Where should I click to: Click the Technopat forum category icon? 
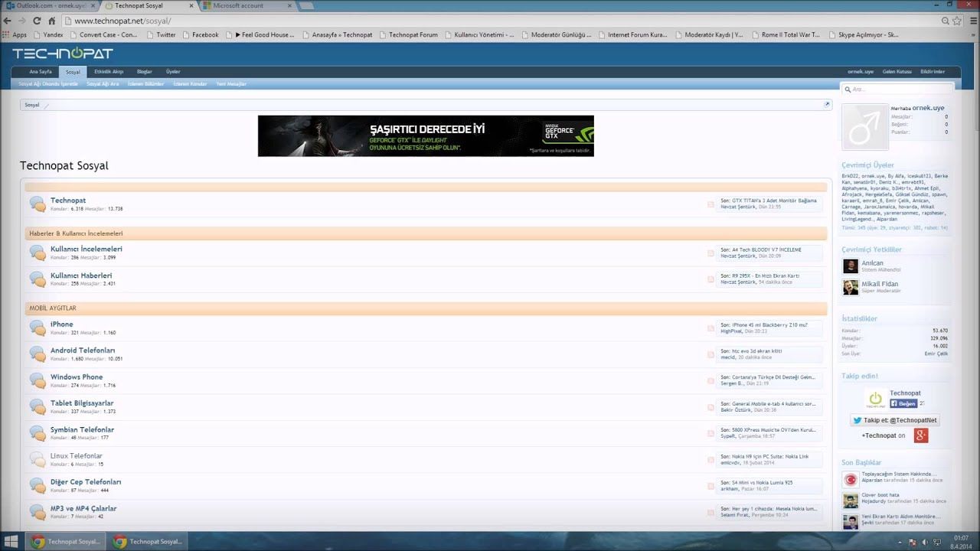38,204
